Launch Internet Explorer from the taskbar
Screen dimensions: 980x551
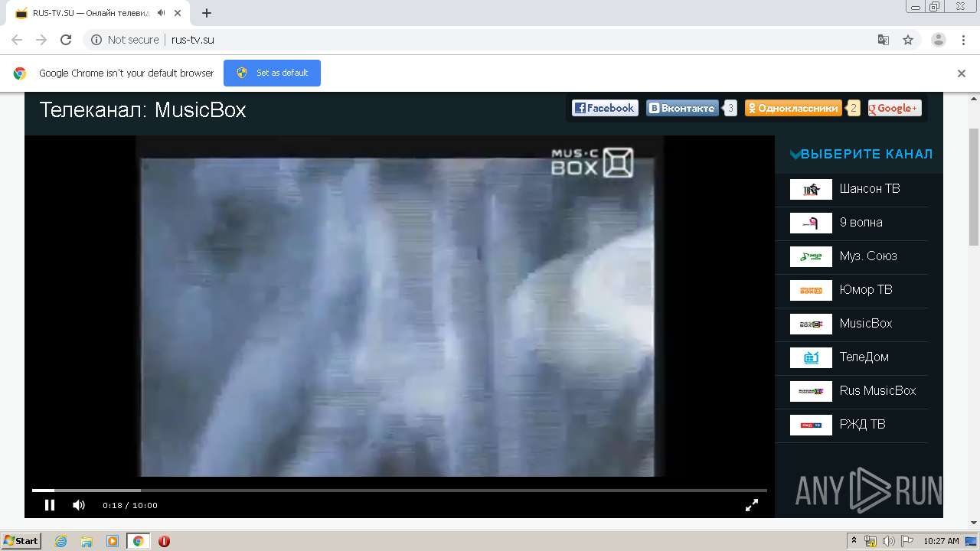click(x=60, y=541)
